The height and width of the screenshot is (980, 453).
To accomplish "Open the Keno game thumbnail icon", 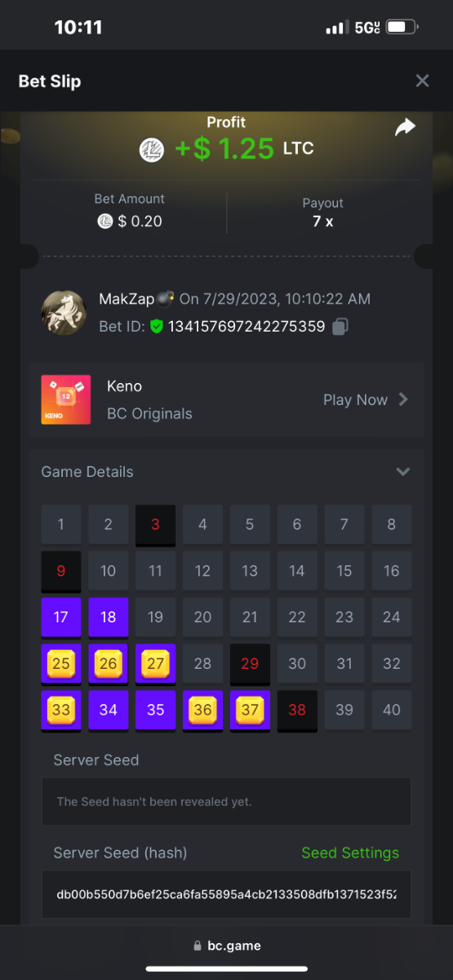I will click(x=66, y=400).
